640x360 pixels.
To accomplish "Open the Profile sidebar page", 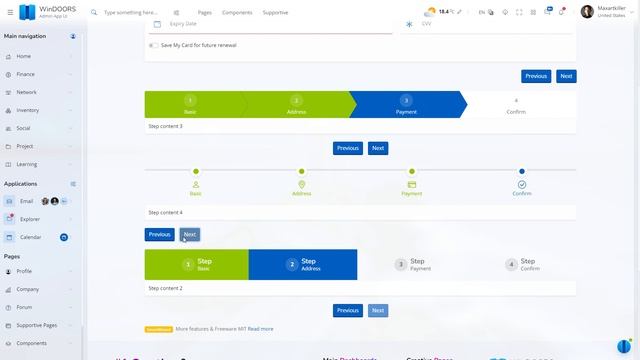I will pos(40,271).
